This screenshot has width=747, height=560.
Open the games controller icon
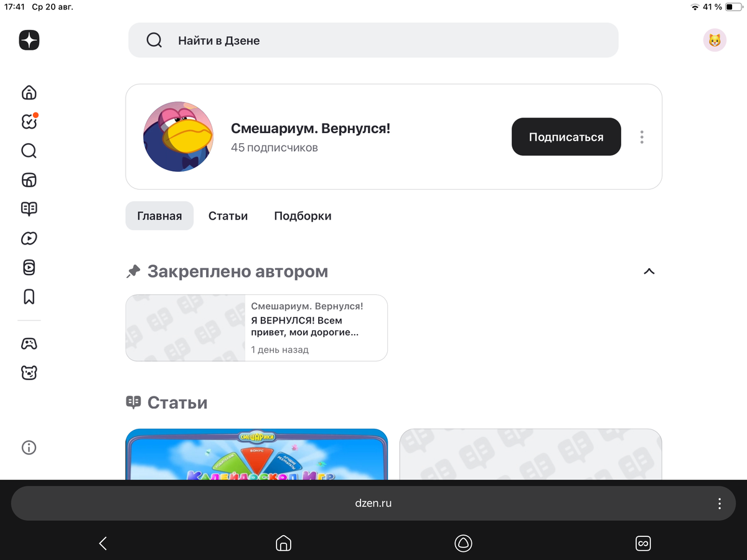click(x=29, y=343)
